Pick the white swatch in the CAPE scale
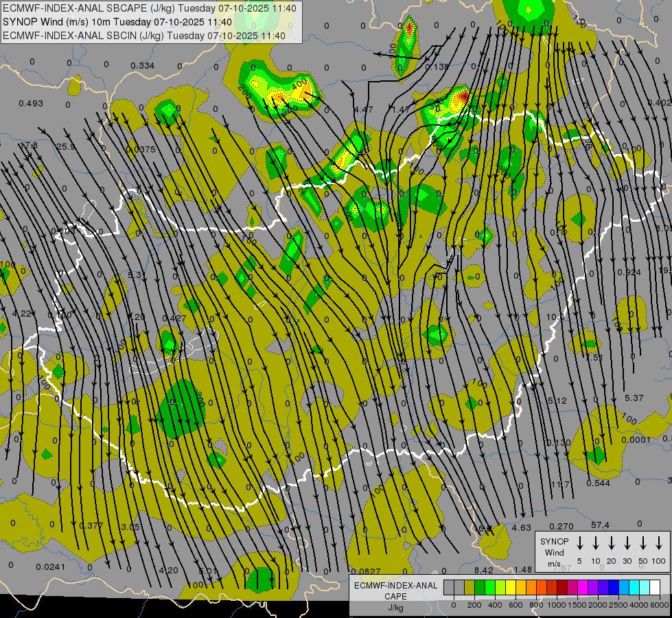 (x=656, y=587)
